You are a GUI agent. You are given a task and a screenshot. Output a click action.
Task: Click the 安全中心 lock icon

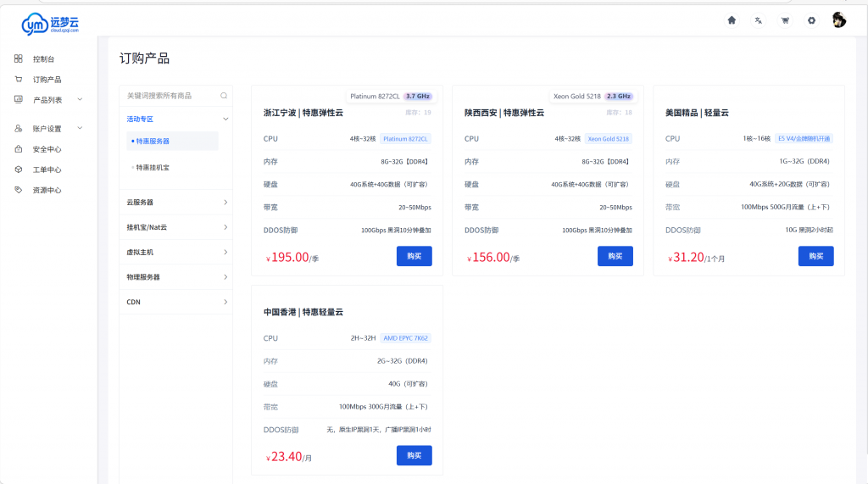coord(19,149)
